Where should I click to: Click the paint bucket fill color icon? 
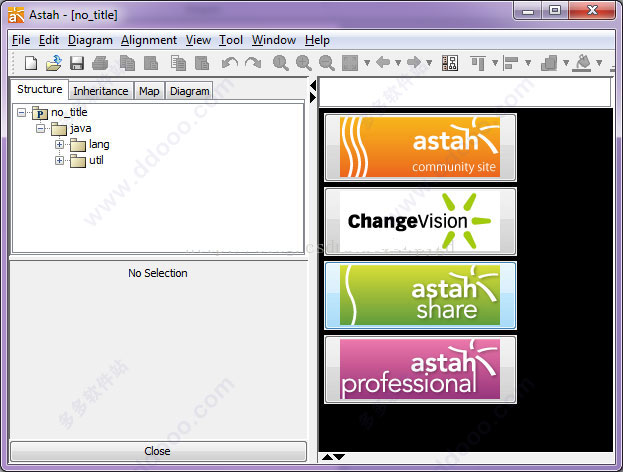point(582,63)
